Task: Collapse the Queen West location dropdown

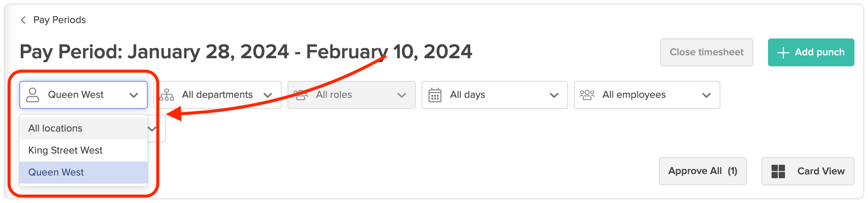Action: click(x=134, y=95)
